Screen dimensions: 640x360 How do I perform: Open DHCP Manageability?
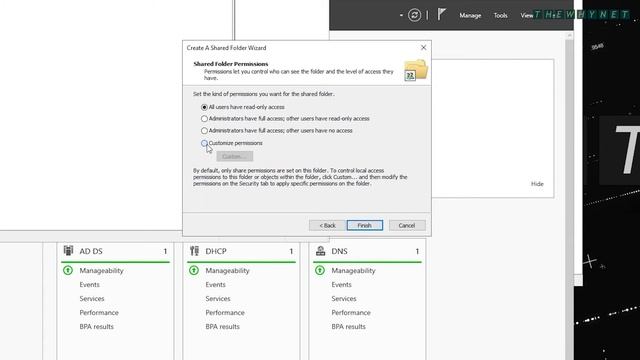pyautogui.click(x=227, y=271)
